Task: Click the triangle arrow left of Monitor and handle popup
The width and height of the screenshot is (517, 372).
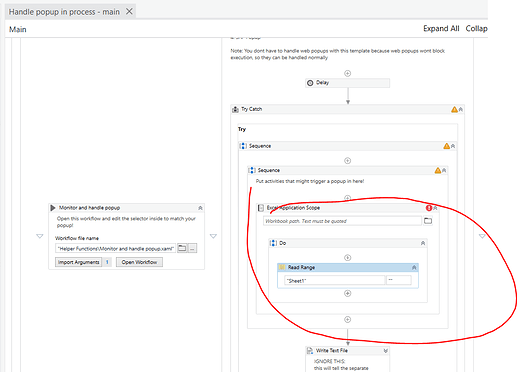Action: 40,236
